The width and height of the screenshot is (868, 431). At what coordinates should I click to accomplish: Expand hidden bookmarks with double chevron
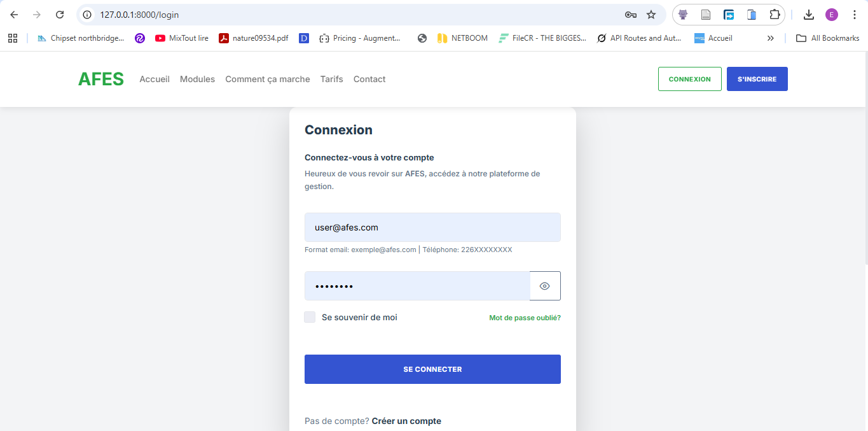coord(771,38)
